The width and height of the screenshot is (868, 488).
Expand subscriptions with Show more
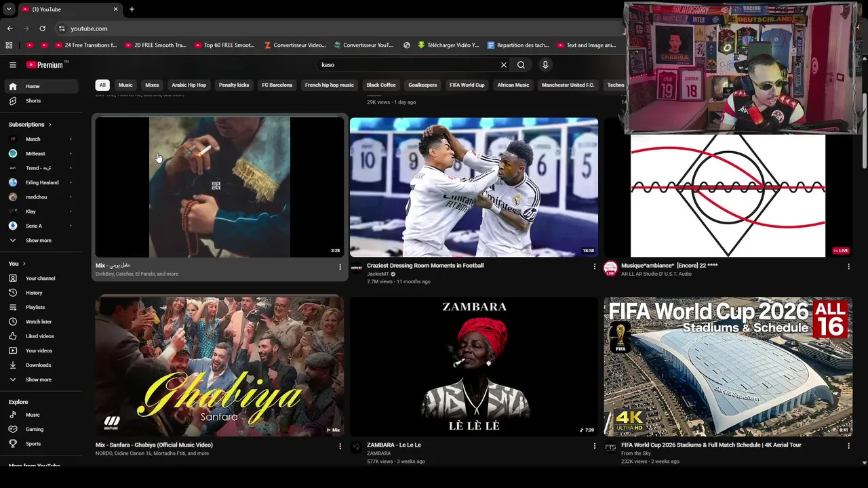pos(41,241)
